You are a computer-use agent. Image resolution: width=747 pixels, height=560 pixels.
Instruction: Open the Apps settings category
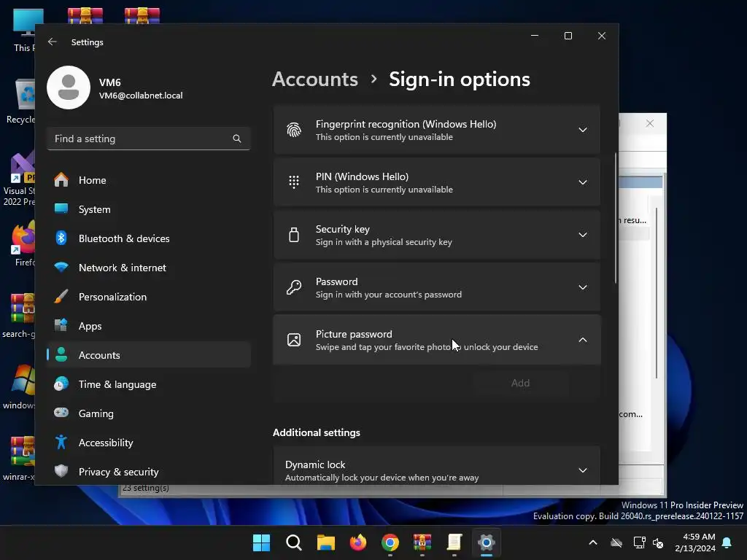[x=149, y=326]
